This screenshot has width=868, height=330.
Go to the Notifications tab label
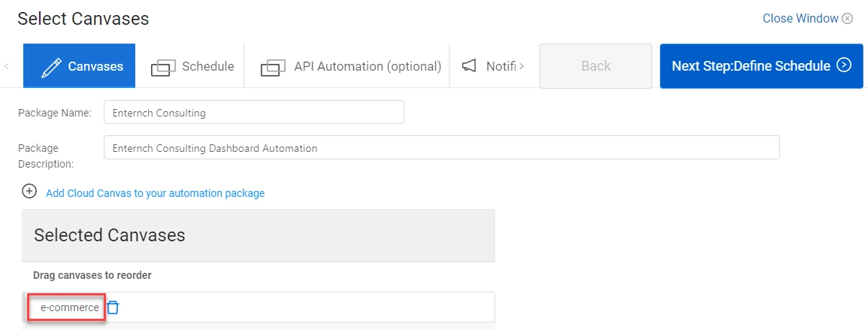click(x=501, y=66)
